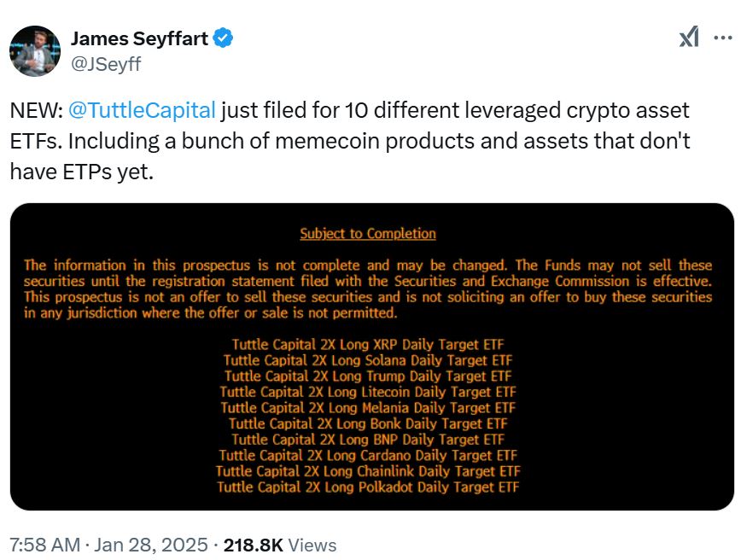Click the Grok xAI icon on the tweet
This screenshot has width=741, height=560.
click(690, 38)
